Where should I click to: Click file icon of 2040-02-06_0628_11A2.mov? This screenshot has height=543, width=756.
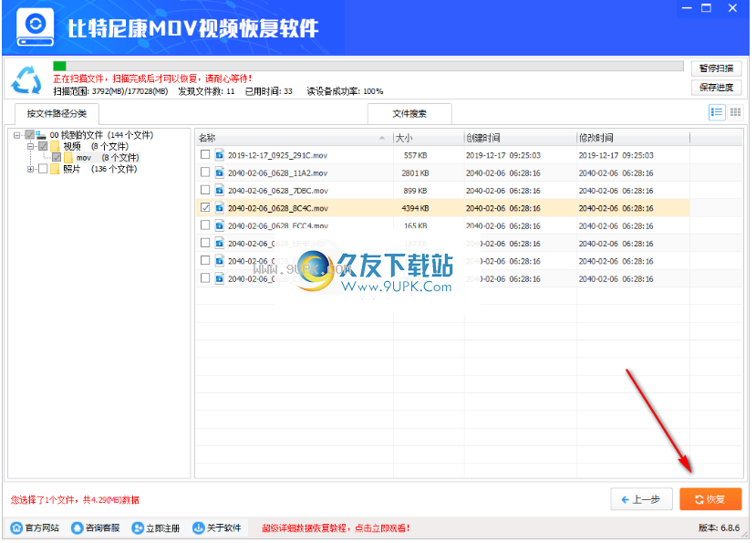(220, 172)
